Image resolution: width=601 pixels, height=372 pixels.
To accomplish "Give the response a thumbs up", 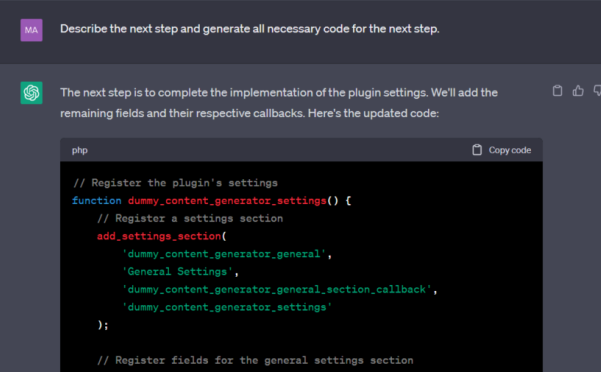I will pos(578,91).
